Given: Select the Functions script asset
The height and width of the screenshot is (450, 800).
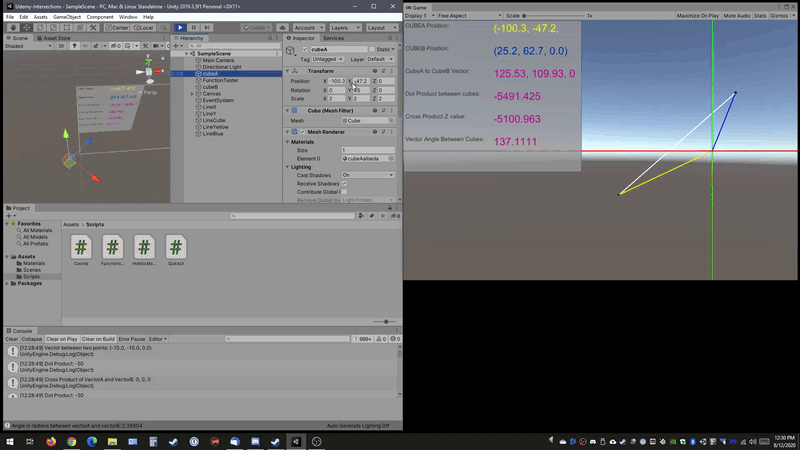Looking at the screenshot, I should click(112, 250).
